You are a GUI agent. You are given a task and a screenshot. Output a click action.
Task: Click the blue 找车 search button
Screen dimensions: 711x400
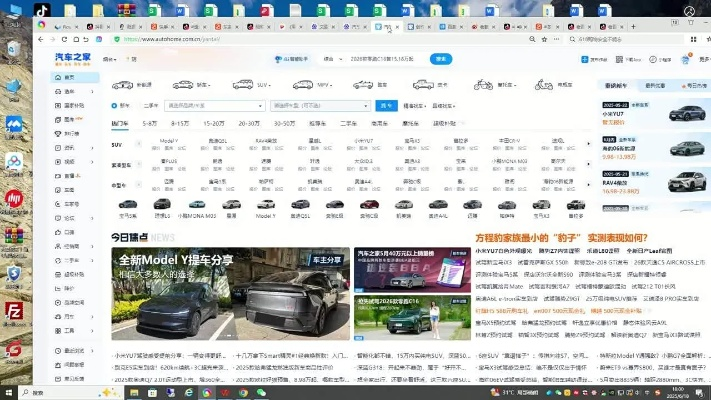coord(386,104)
